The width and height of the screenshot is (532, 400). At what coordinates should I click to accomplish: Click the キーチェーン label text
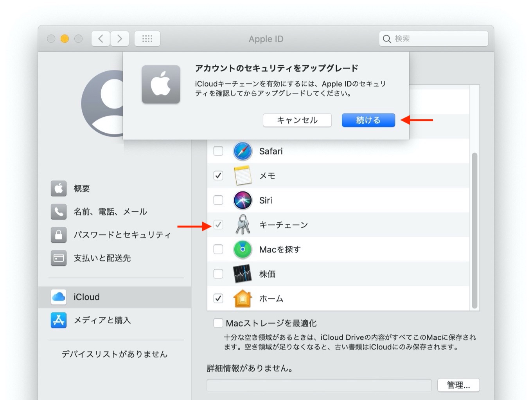pos(284,225)
